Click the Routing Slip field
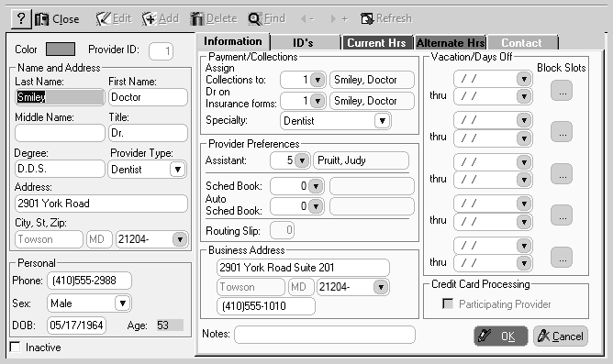 [282, 230]
